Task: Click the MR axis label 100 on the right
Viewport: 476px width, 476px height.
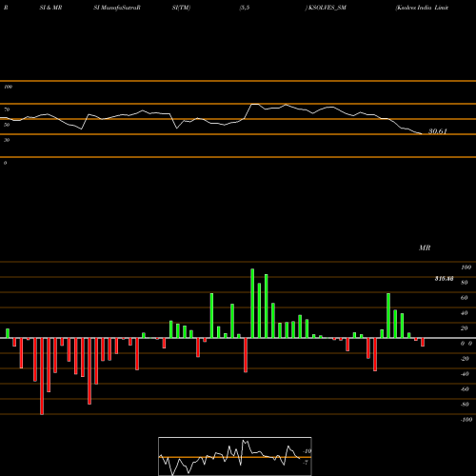Action: [x=466, y=268]
